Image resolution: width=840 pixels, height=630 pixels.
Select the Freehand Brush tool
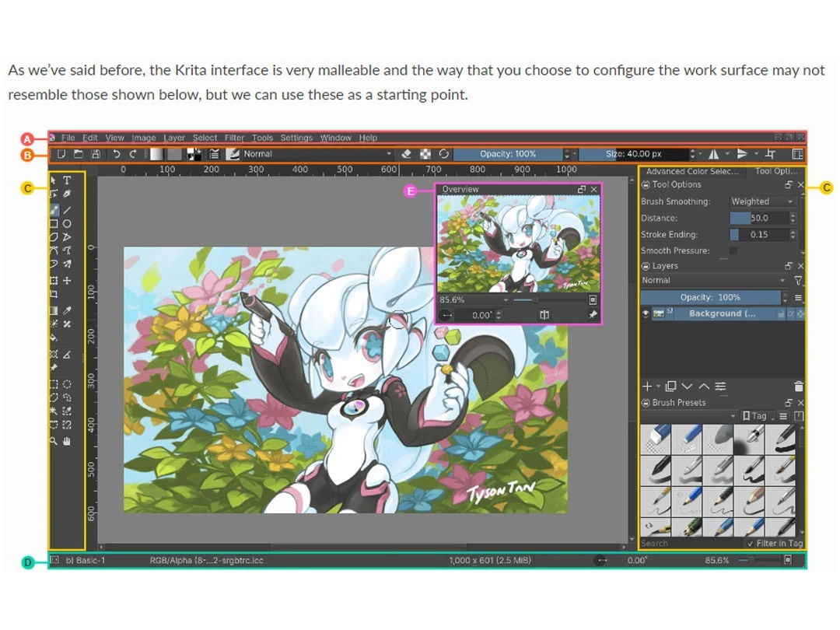pyautogui.click(x=53, y=210)
